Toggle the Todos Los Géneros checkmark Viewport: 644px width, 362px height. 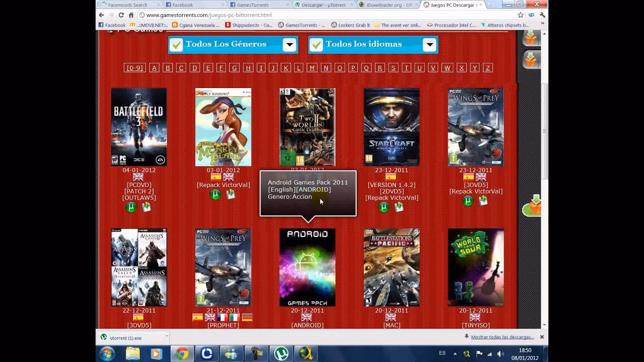(176, 45)
